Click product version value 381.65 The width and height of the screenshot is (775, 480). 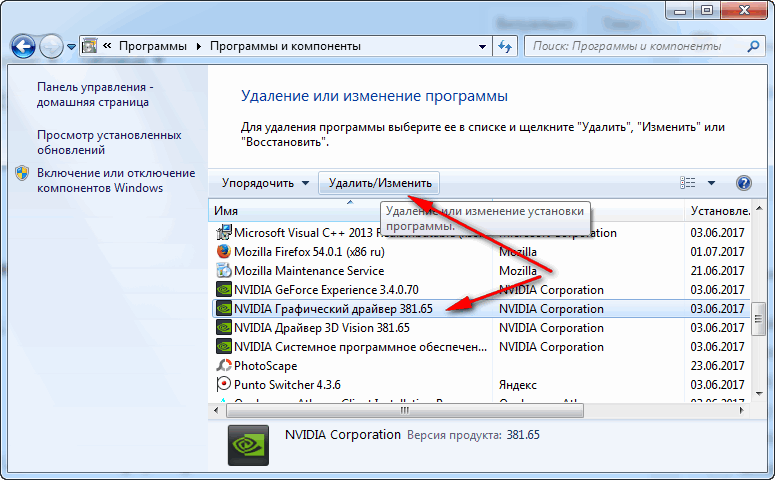(x=523, y=435)
